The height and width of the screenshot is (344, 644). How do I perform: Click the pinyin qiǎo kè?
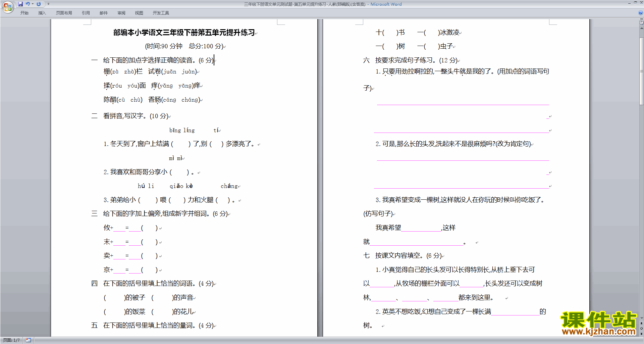[181, 186]
